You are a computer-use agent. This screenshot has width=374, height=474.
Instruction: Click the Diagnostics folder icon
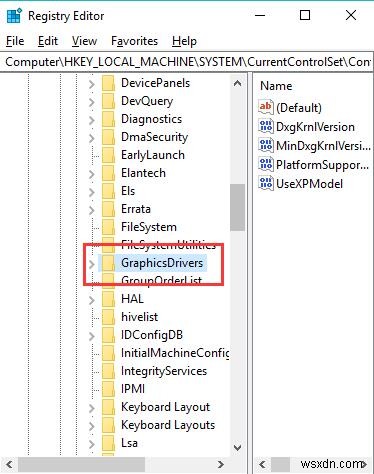click(108, 119)
